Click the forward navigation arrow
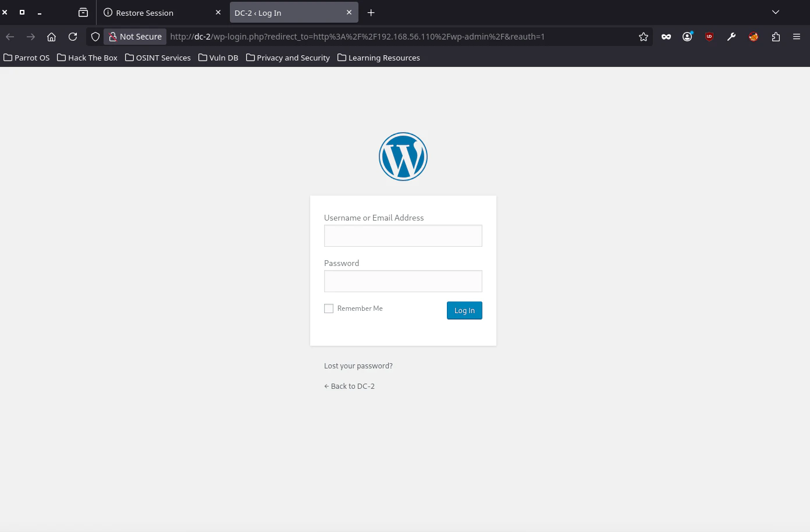 [31, 37]
